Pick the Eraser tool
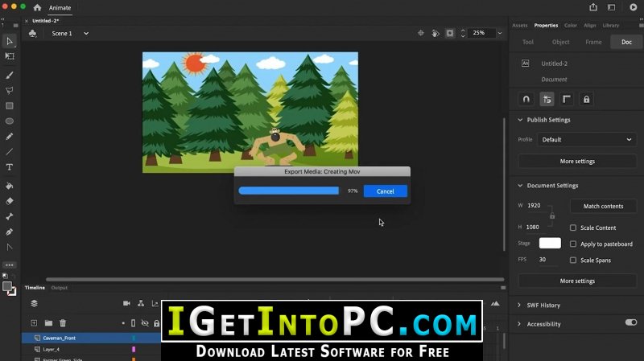The width and height of the screenshot is (644, 361). [x=10, y=201]
